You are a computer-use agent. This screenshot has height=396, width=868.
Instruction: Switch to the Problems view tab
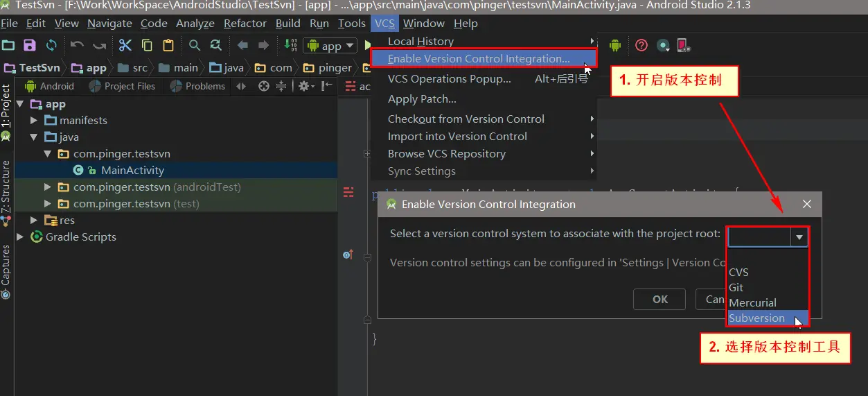coord(197,86)
